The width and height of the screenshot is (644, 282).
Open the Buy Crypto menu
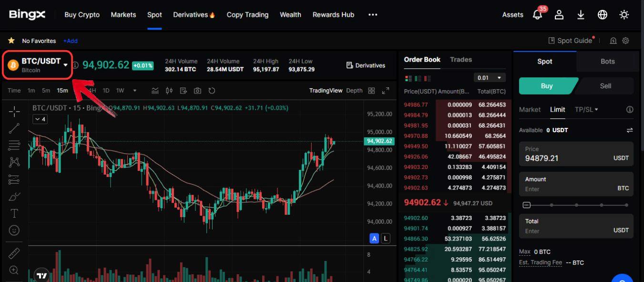tap(82, 15)
